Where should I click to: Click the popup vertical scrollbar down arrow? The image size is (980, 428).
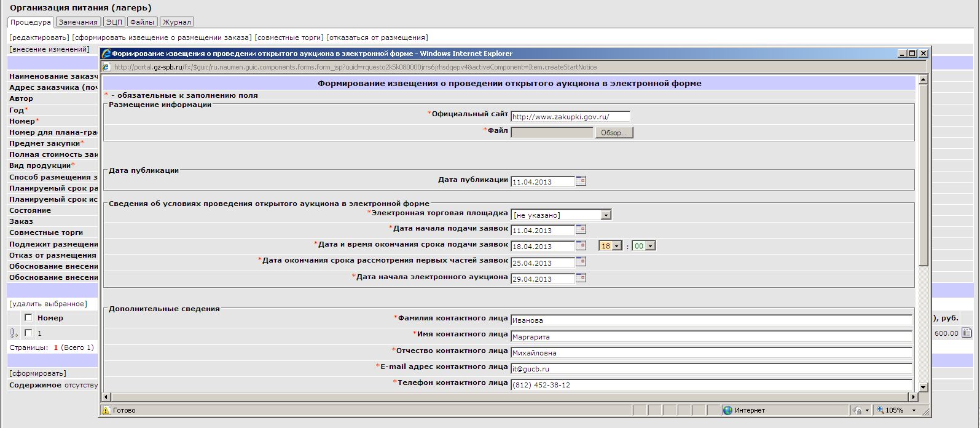tap(923, 387)
